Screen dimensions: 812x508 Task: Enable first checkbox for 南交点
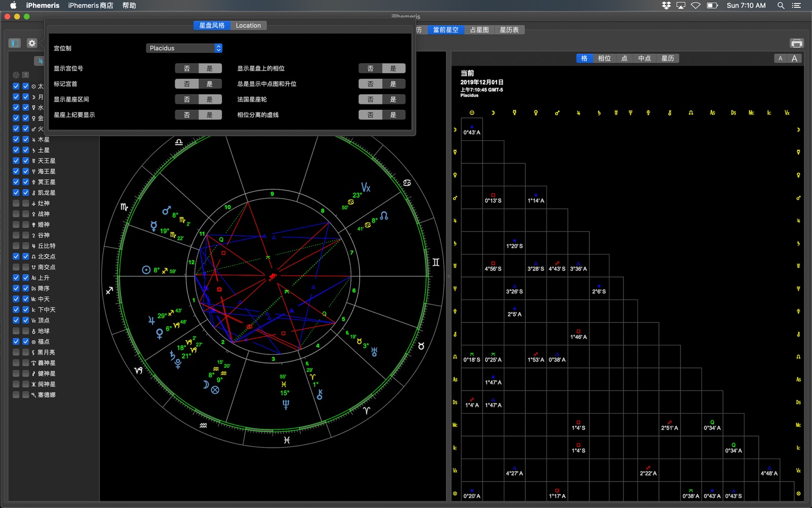16,267
